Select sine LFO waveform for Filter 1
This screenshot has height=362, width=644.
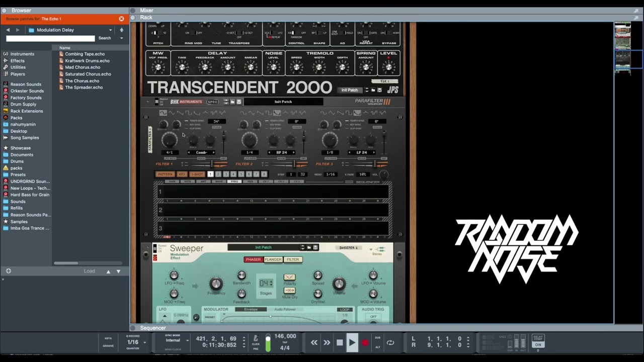pos(163,113)
